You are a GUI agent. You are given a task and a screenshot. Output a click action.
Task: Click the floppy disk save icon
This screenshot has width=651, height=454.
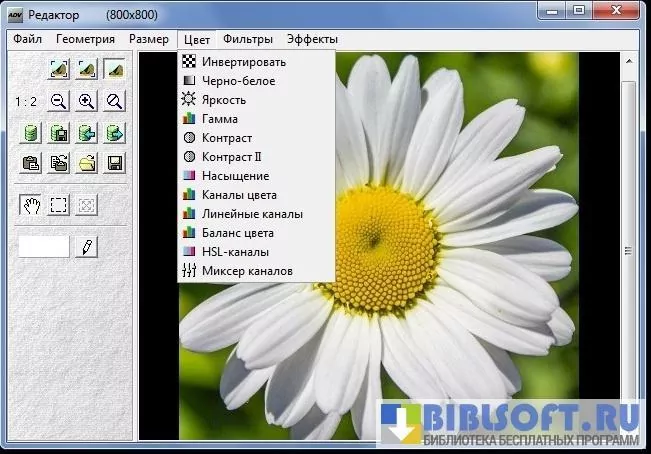tap(115, 163)
